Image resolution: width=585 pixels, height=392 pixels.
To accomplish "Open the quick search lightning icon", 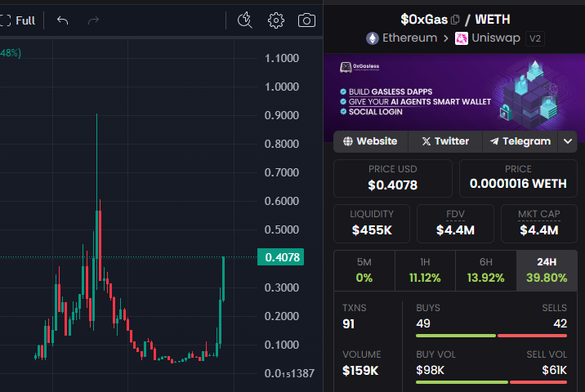I will pos(245,20).
